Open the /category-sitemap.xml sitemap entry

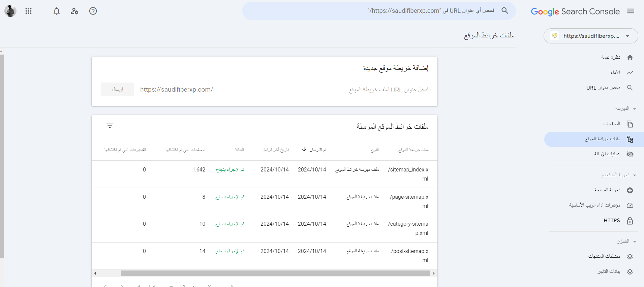(408, 228)
